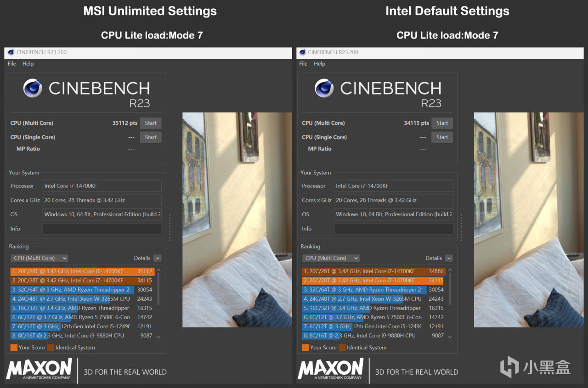Click the dotted panel splitter in Intel Default window

(461, 227)
